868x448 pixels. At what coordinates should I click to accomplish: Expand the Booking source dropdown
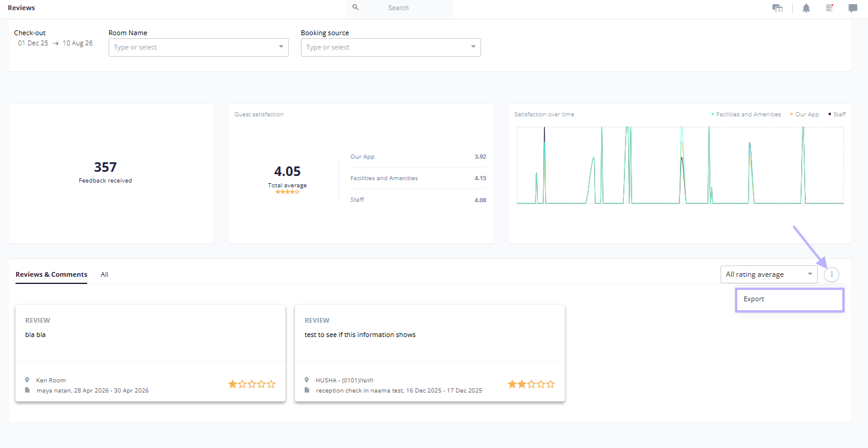391,47
